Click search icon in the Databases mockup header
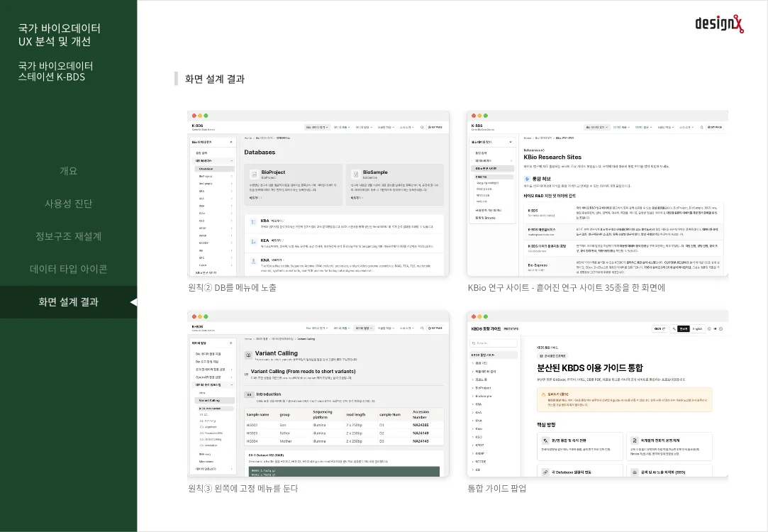 point(422,128)
